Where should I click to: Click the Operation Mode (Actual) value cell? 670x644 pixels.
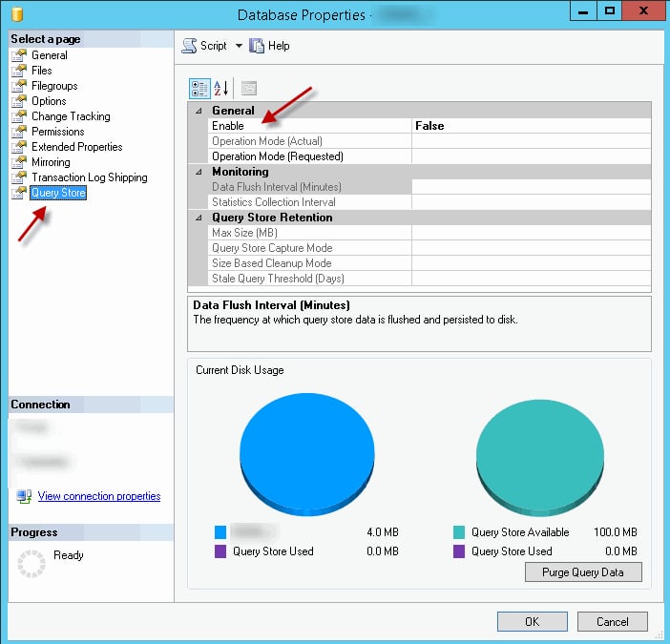[x=531, y=141]
